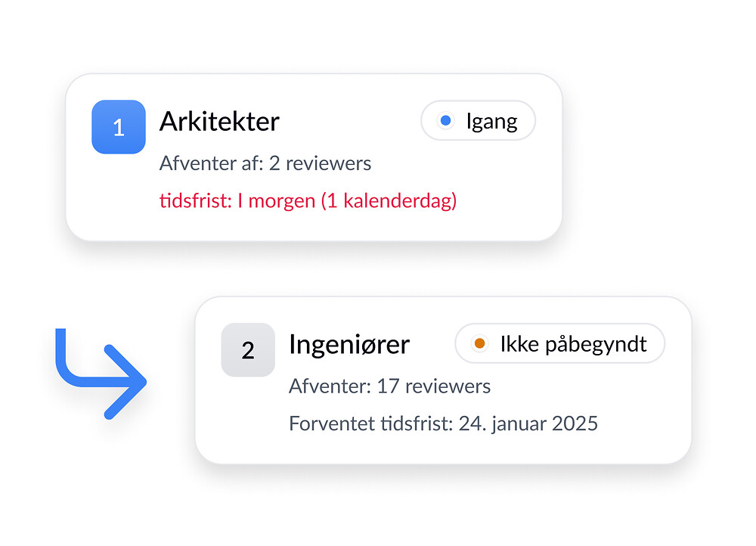Image resolution: width=756 pixels, height=546 pixels.
Task: Click Forventet tidsfrist 24. januar 2025
Action: (443, 423)
